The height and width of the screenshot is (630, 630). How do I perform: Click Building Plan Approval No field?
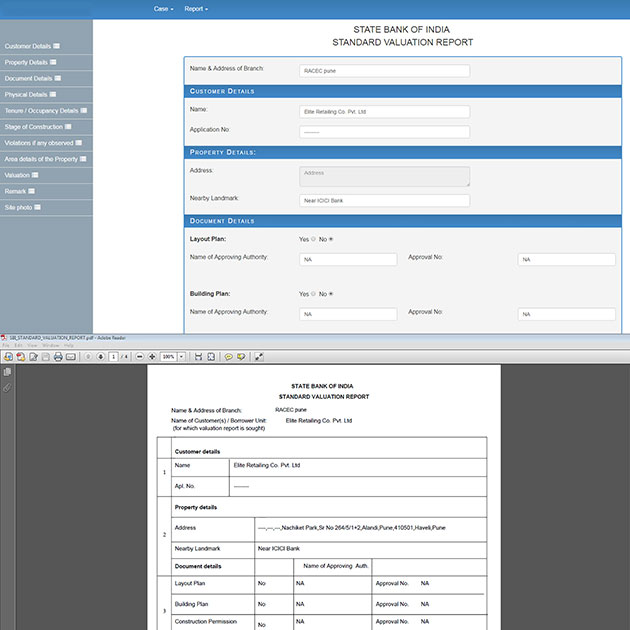coord(567,314)
